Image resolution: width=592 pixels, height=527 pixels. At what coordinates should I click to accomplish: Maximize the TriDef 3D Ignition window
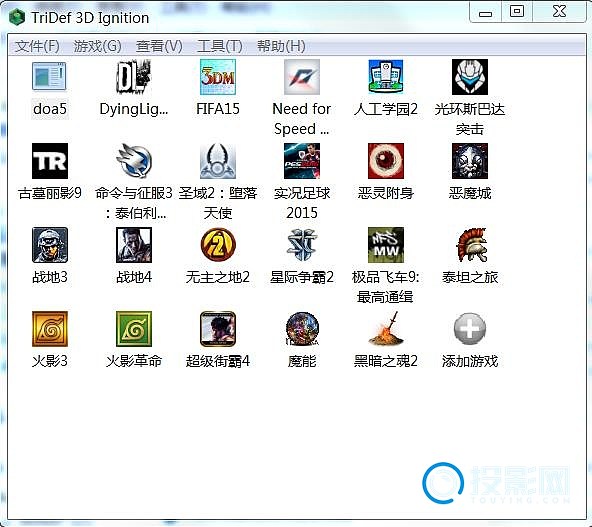point(516,12)
